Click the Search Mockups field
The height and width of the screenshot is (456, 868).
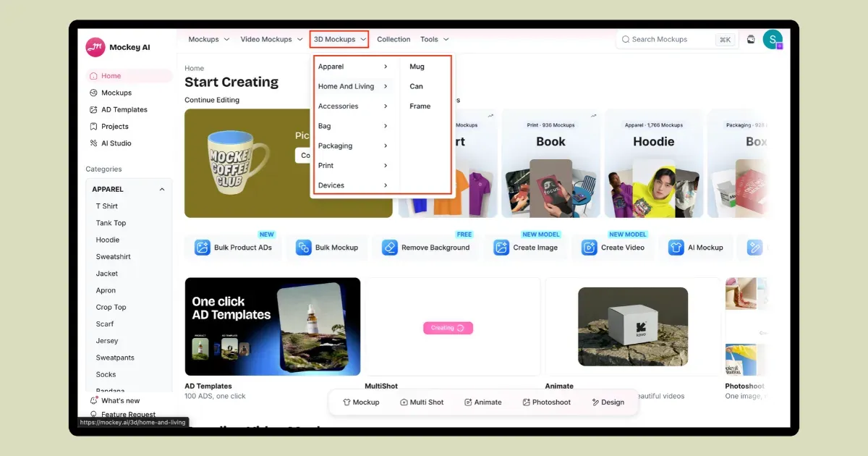(677, 40)
